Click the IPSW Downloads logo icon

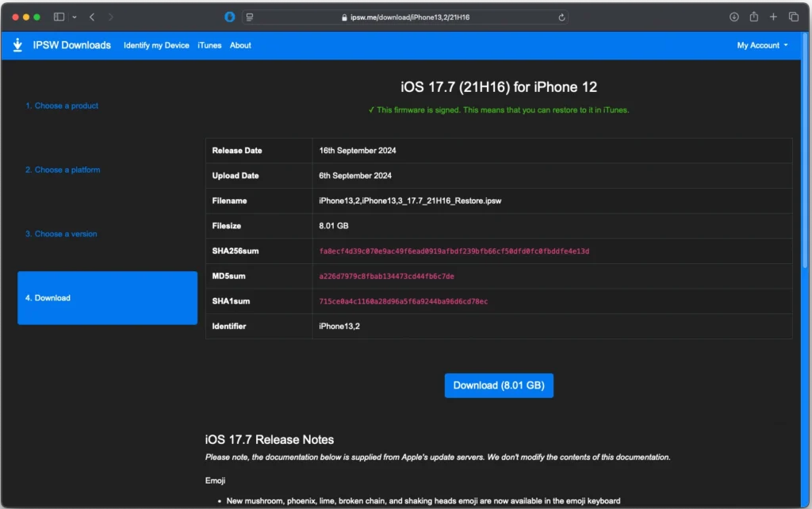(17, 45)
